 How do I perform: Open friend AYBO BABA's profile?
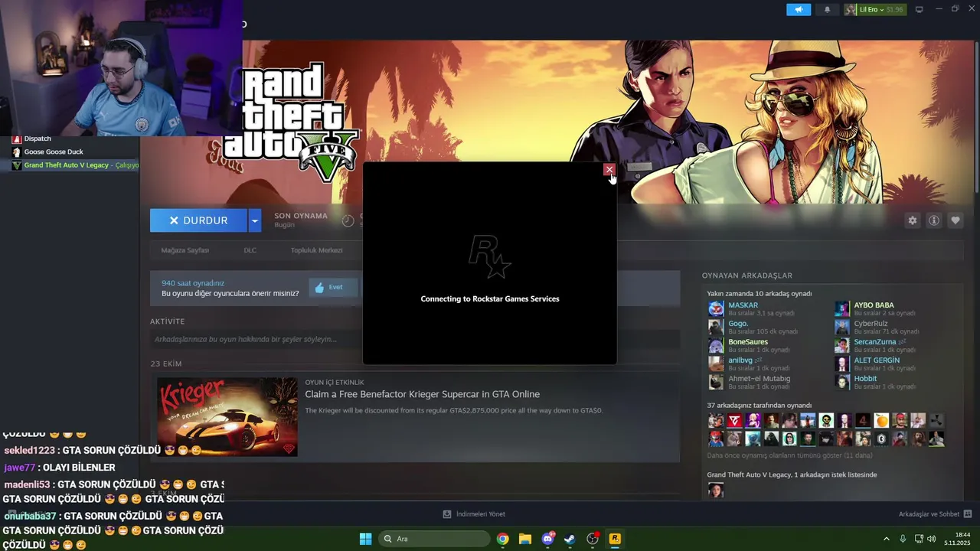point(874,305)
